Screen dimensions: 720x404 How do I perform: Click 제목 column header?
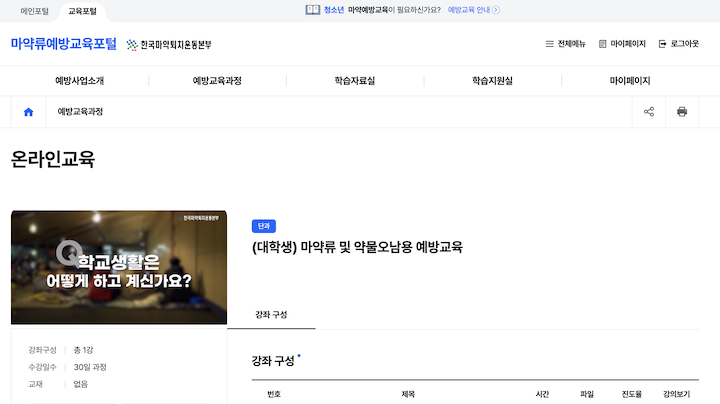[x=408, y=394]
